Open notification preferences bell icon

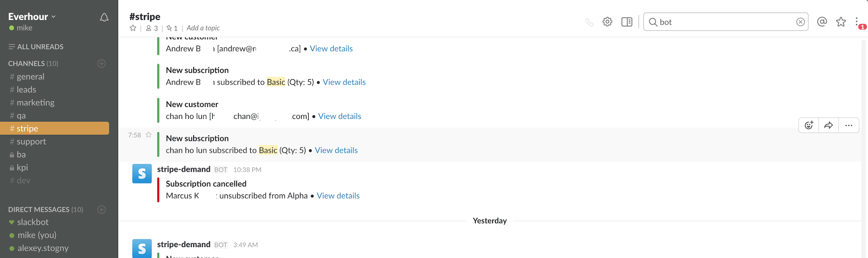[x=104, y=17]
